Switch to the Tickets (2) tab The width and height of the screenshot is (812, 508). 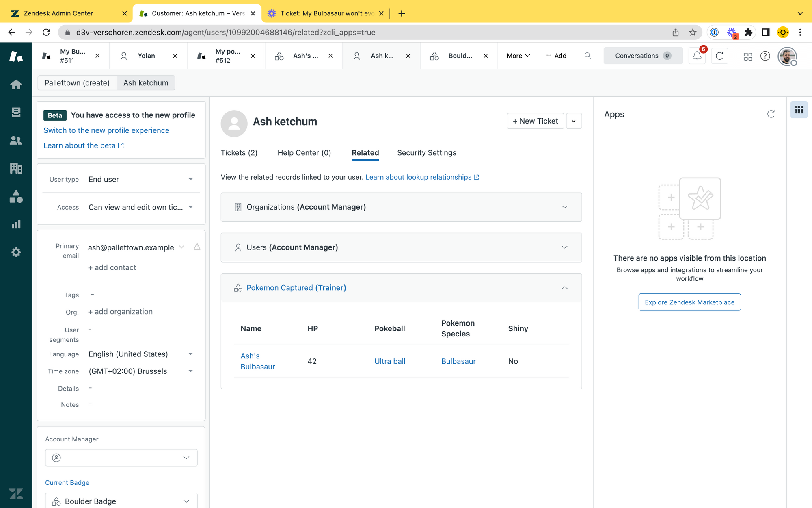tap(239, 153)
